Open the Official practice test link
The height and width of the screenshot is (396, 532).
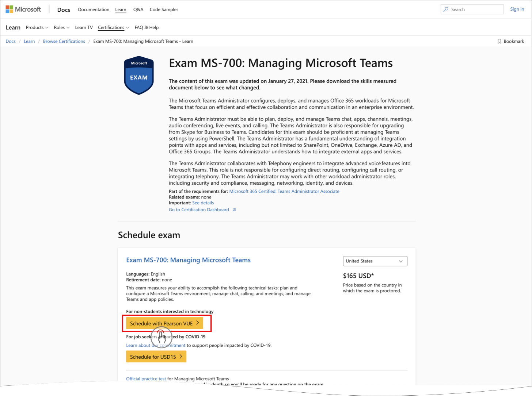point(146,379)
